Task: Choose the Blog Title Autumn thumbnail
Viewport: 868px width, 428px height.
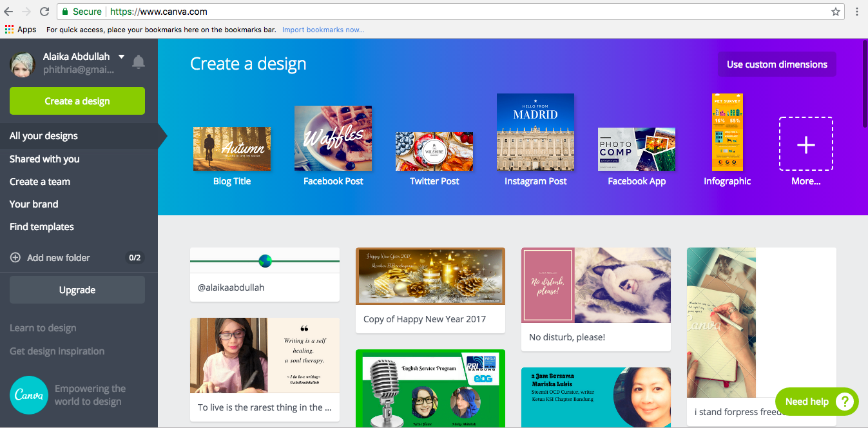Action: click(232, 149)
